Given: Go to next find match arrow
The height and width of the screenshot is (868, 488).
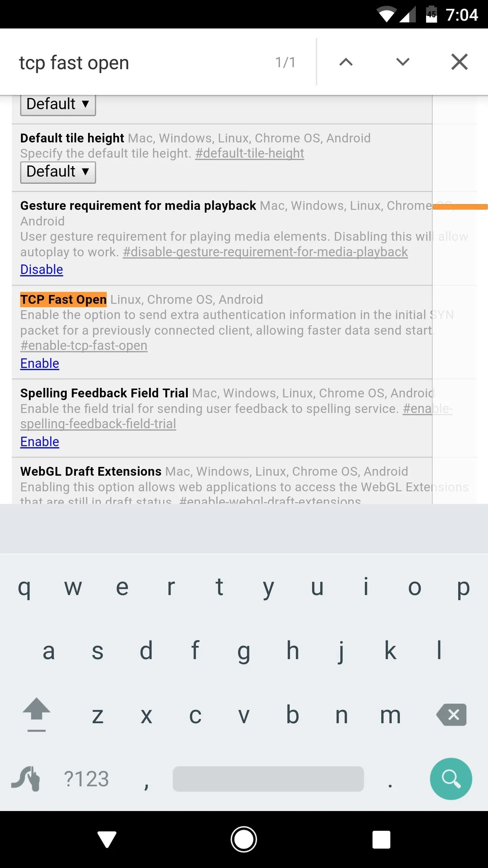Looking at the screenshot, I should 403,62.
